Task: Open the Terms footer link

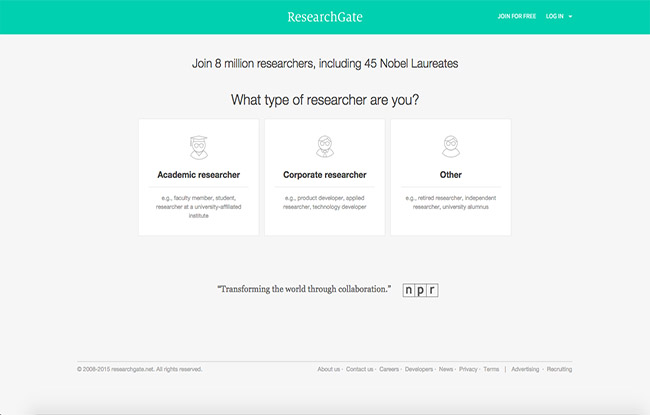Action: [x=491, y=369]
